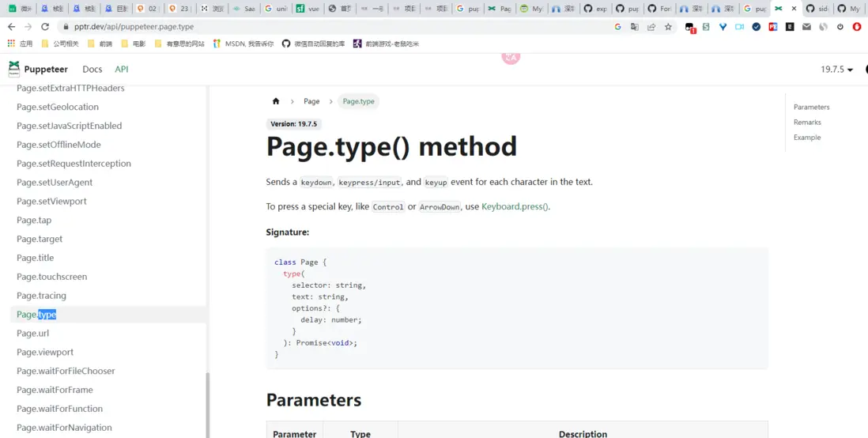
Task: Bookmark this page with the star icon
Action: click(668, 27)
